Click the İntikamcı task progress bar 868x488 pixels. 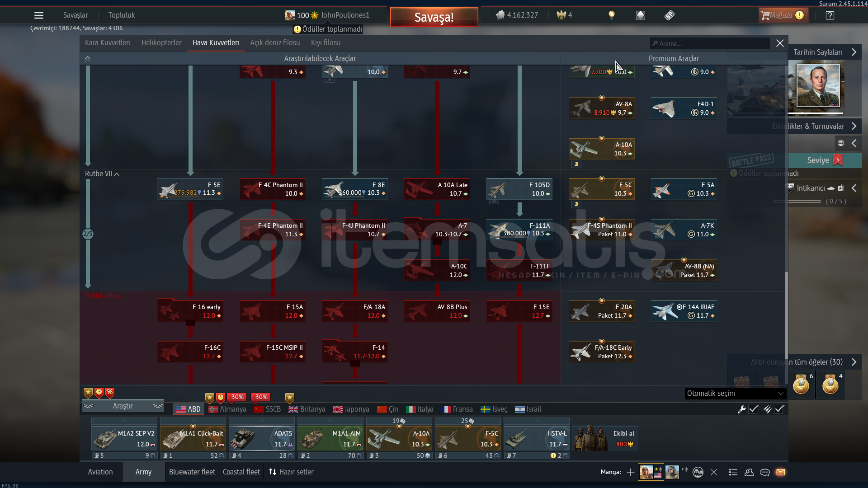point(797,202)
